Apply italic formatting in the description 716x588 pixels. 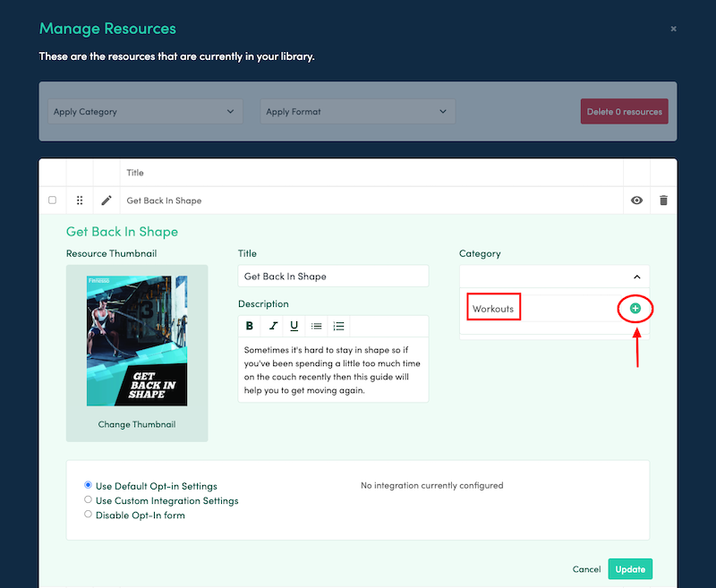click(273, 326)
